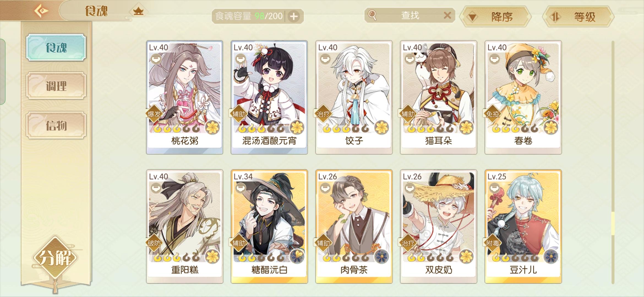Expand soul capacity with plus icon
Screen dimensions: 644x297
point(294,16)
